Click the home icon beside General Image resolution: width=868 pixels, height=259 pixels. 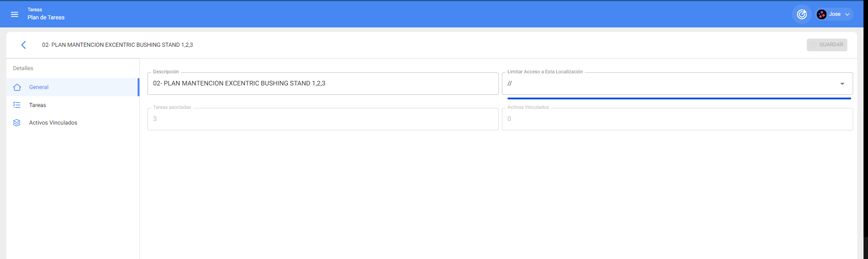[17, 87]
